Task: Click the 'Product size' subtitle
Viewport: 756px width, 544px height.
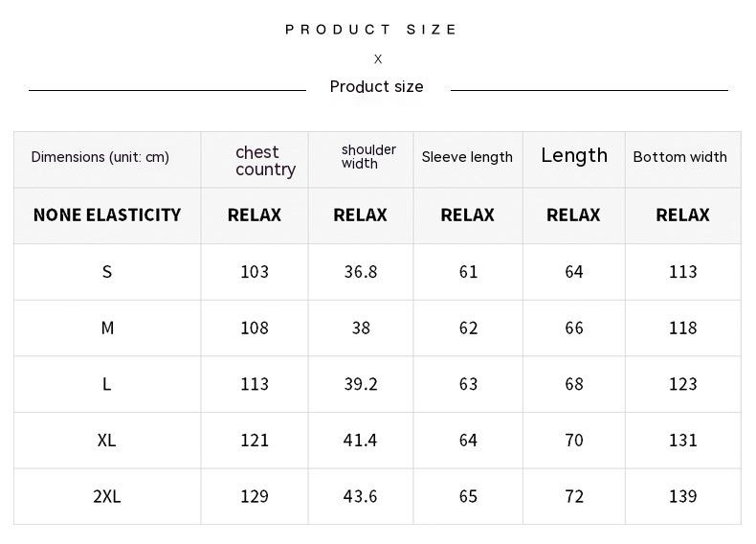Action: 376,87
